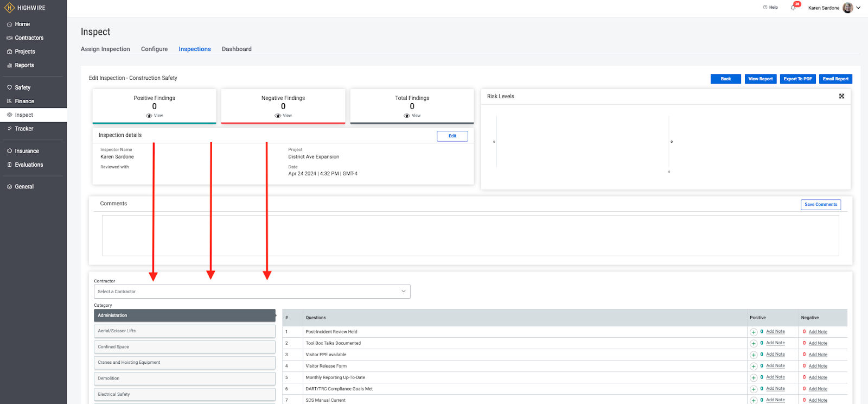Add positive note for Visitor Release Form

point(775,365)
